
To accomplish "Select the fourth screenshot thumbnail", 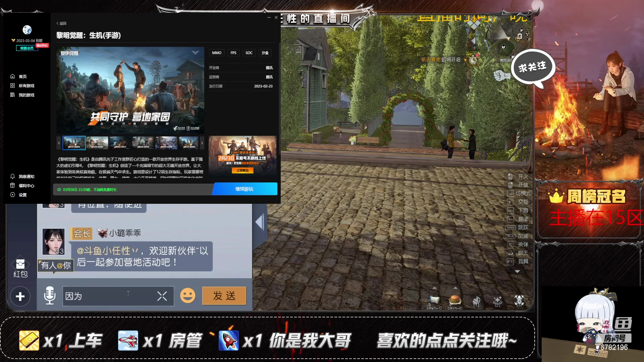I will [x=143, y=143].
